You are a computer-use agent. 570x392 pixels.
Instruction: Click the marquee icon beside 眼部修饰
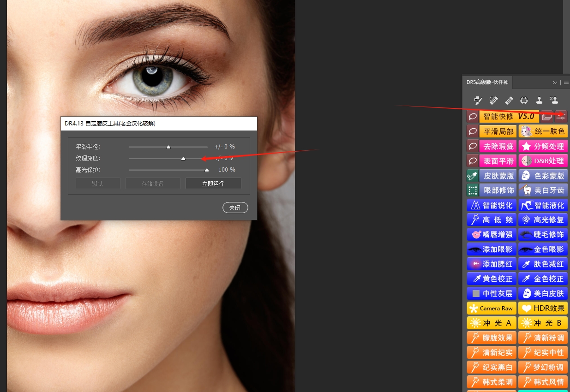click(x=473, y=190)
